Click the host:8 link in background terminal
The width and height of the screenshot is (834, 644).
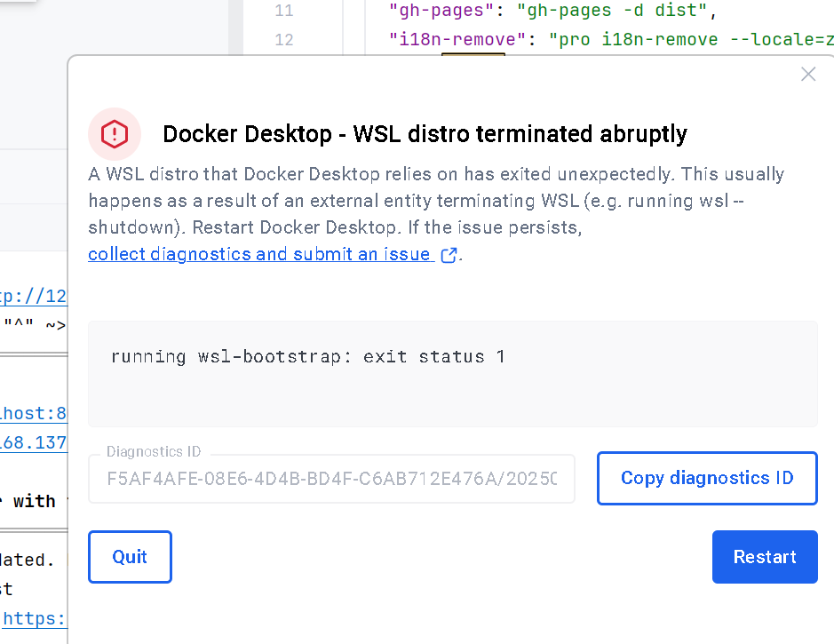coord(33,413)
